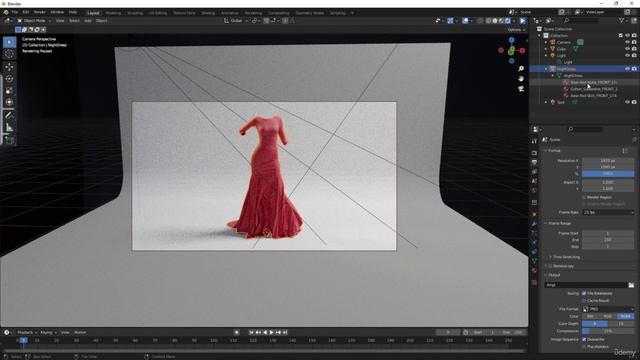
Task: Click the Format panel preset icon
Action: pos(625,151)
